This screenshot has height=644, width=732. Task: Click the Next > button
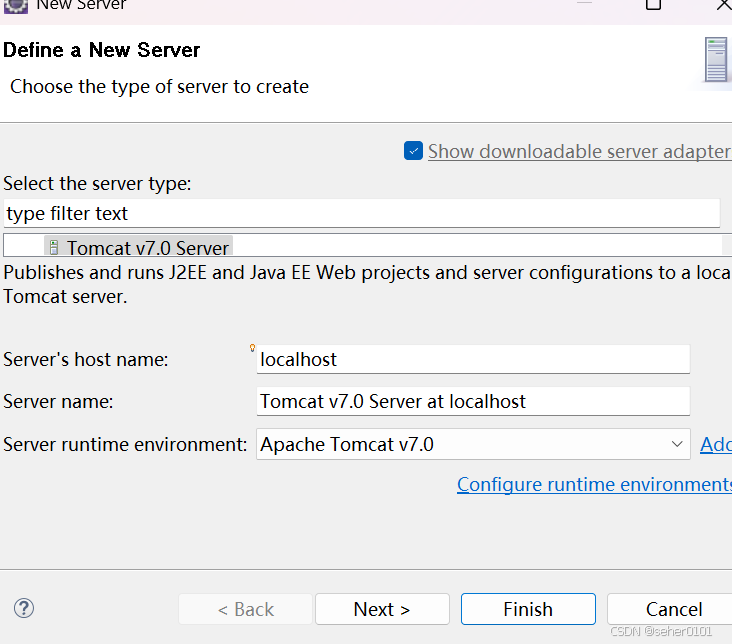(382, 609)
